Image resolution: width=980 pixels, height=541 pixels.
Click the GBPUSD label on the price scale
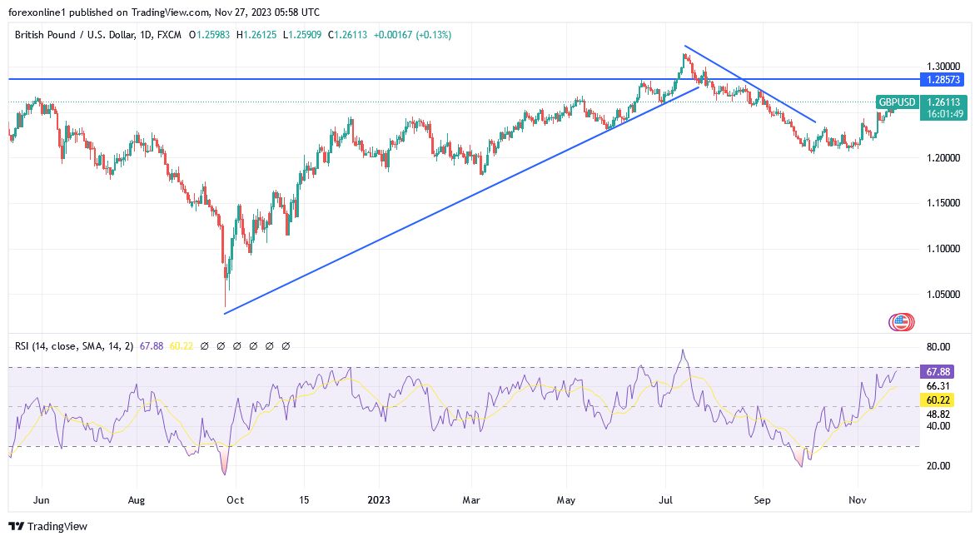point(896,102)
